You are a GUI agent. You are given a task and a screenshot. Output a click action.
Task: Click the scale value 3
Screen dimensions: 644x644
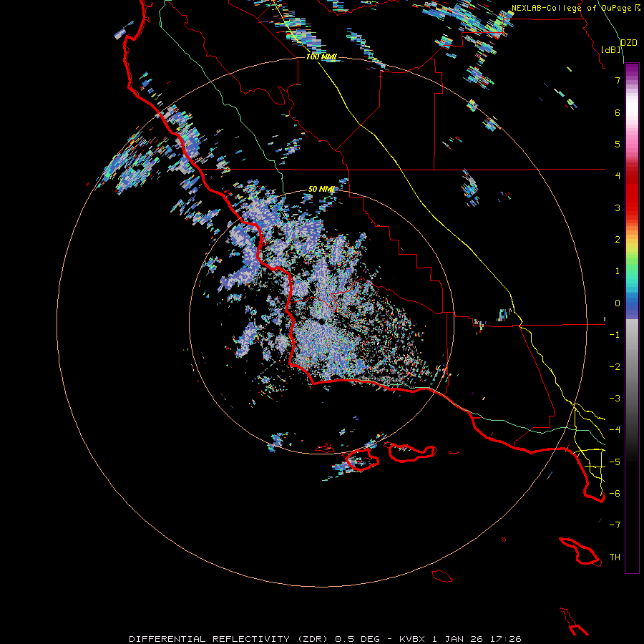(x=618, y=208)
